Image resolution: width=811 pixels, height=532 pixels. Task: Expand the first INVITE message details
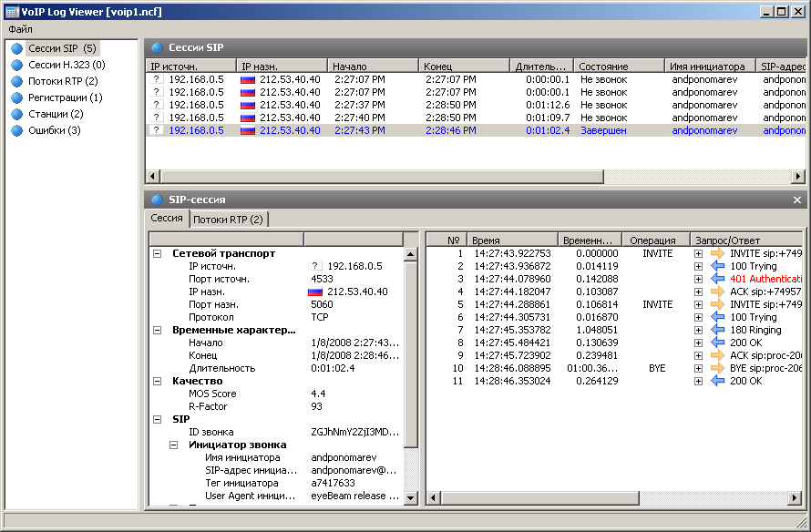point(698,254)
